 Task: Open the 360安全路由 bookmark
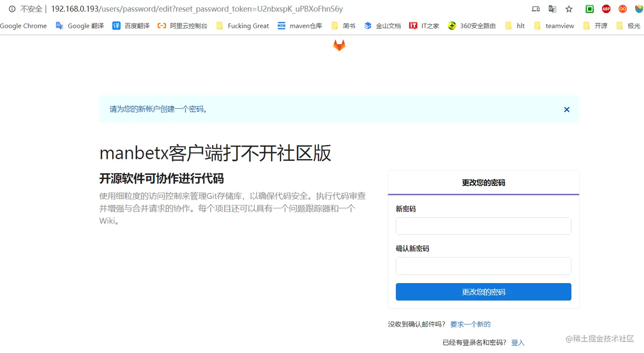[x=472, y=26]
